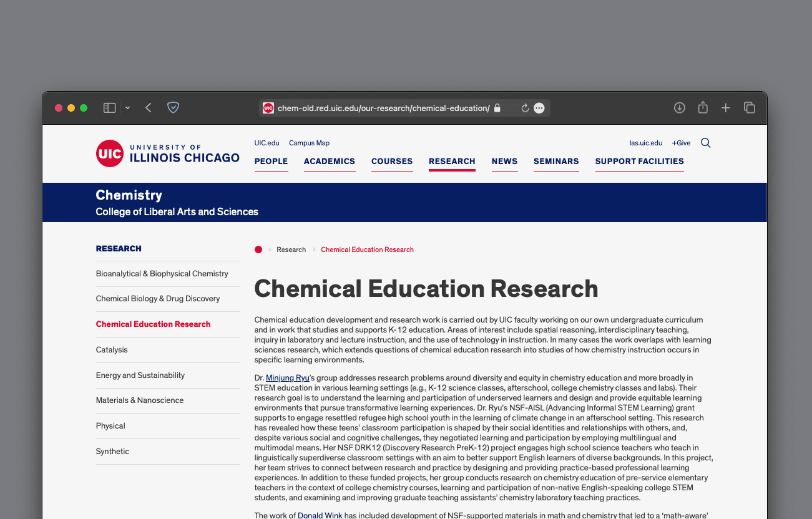Click the red home dot in breadcrumb
The height and width of the screenshot is (519, 812).
pos(258,250)
